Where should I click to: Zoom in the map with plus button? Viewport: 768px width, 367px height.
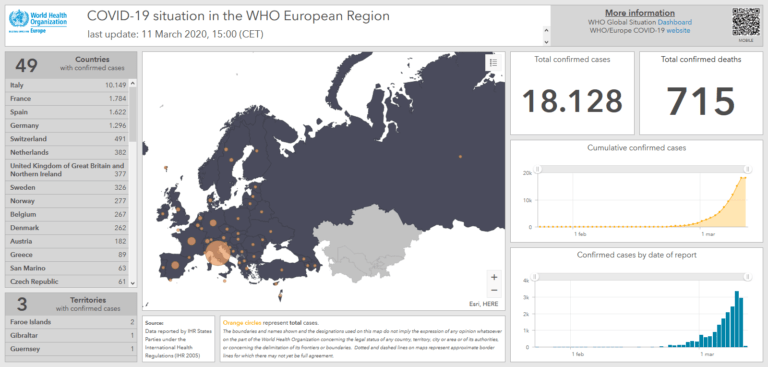pyautogui.click(x=494, y=277)
